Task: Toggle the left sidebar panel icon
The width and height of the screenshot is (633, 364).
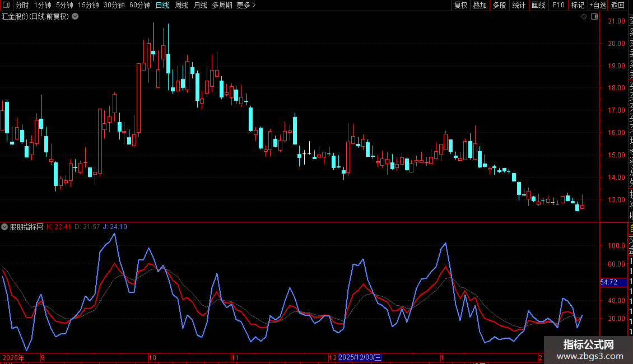Action: tap(6, 5)
